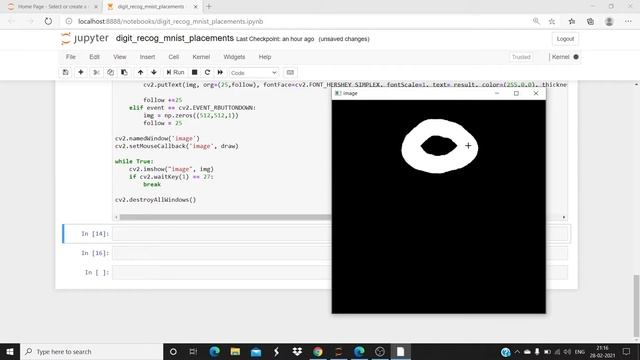Click the Trusted notebook indicator
The height and width of the screenshot is (360, 640).
521,57
